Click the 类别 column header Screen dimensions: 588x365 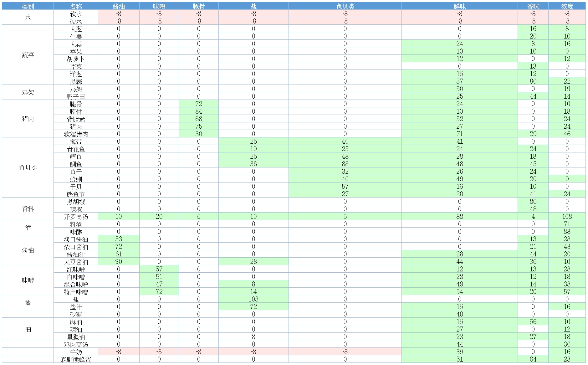[28, 6]
